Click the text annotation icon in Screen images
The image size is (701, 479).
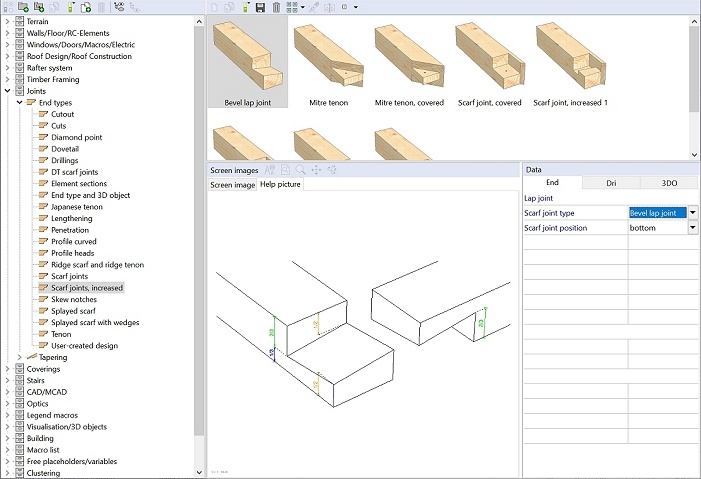(x=270, y=170)
